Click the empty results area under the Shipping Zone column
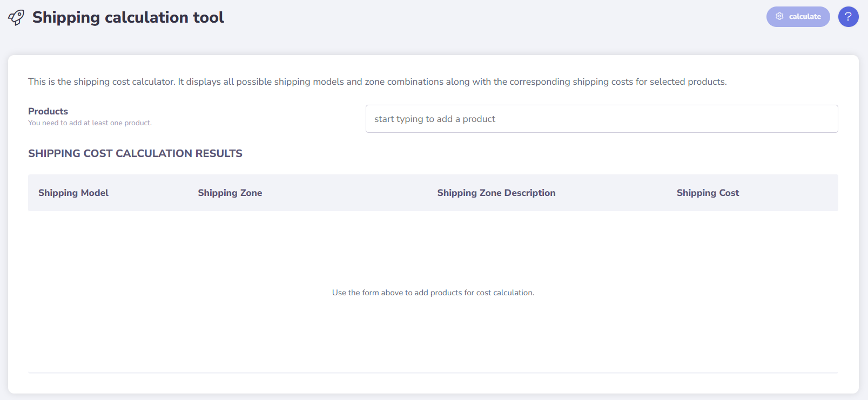Screen dimensions: 868x400 tap(230, 248)
